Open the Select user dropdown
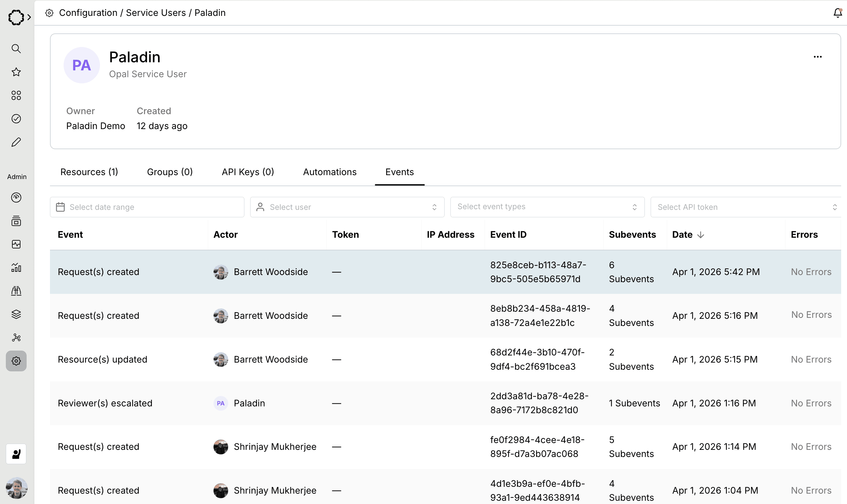 (347, 207)
